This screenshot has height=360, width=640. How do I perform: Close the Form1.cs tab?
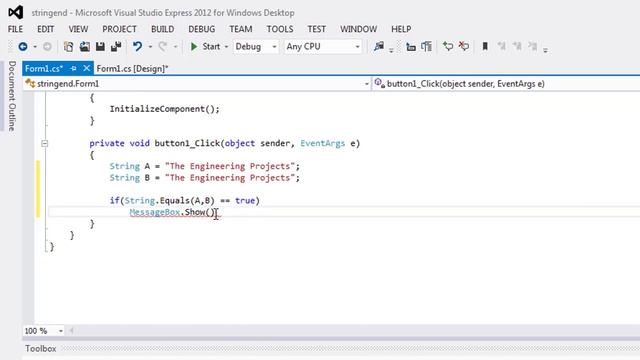click(x=87, y=68)
